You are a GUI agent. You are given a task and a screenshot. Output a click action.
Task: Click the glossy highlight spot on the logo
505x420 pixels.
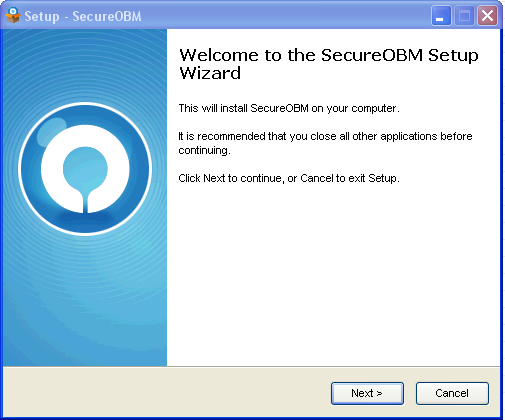tap(51, 132)
